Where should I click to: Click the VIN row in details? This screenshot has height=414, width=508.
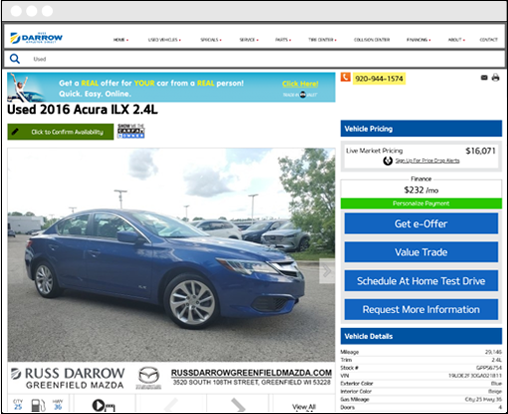pos(421,375)
